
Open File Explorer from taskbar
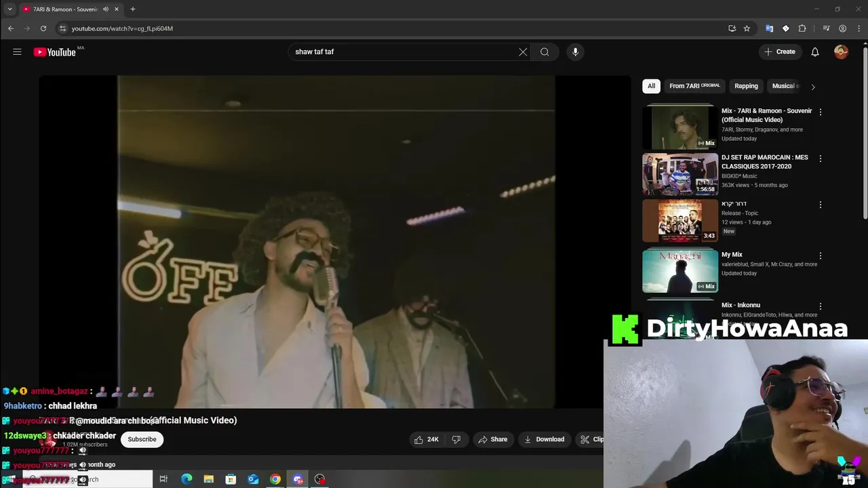point(209,480)
